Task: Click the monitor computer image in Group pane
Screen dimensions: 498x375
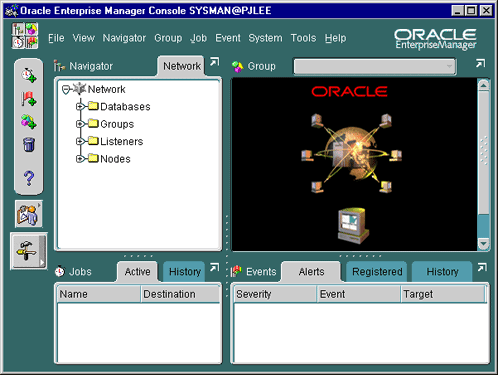Action: [353, 225]
